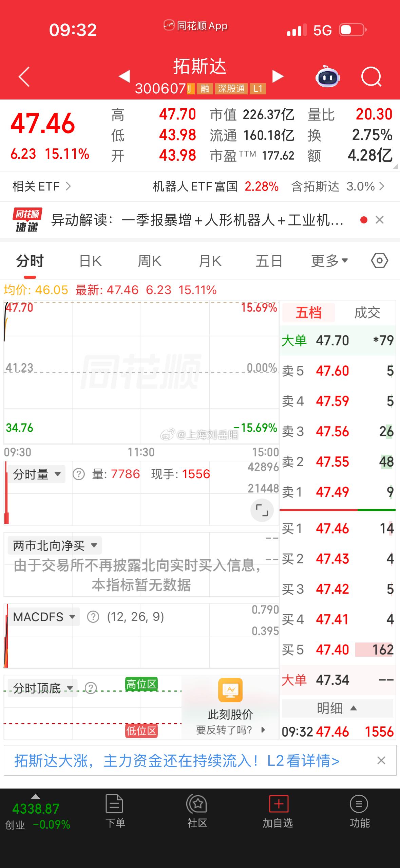The height and width of the screenshot is (868, 400).
Task: Tap the 此刻股价 reversal chart icon
Action: (230, 690)
